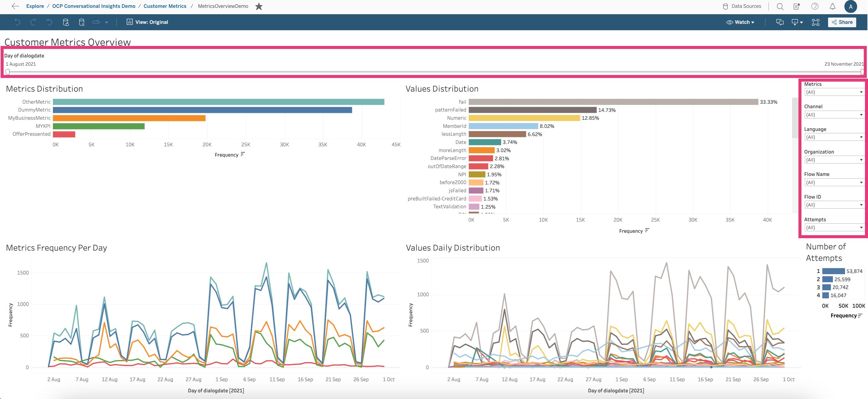The height and width of the screenshot is (399, 868).
Task: Click the Share button
Action: (x=842, y=22)
